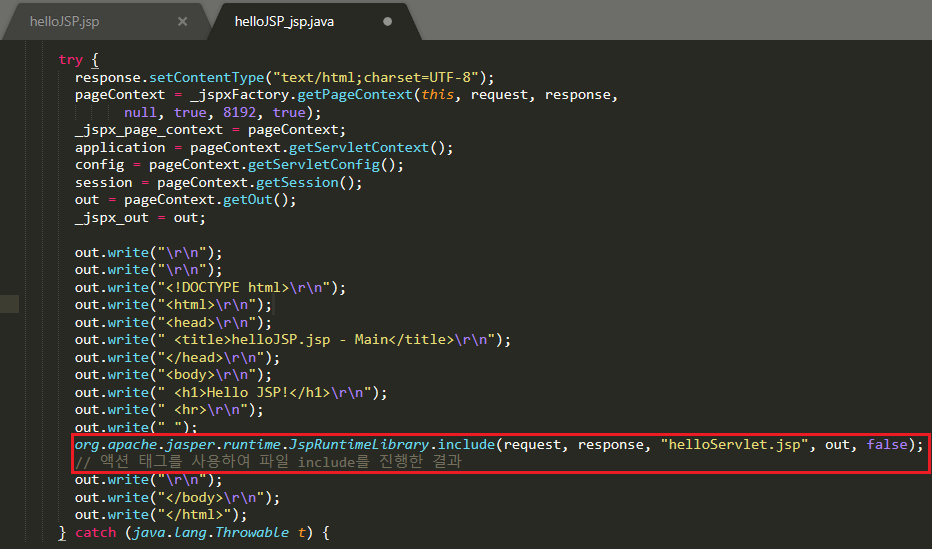Click 'getPageContext' method name
Viewport: 932px width, 549px height.
click(x=355, y=94)
